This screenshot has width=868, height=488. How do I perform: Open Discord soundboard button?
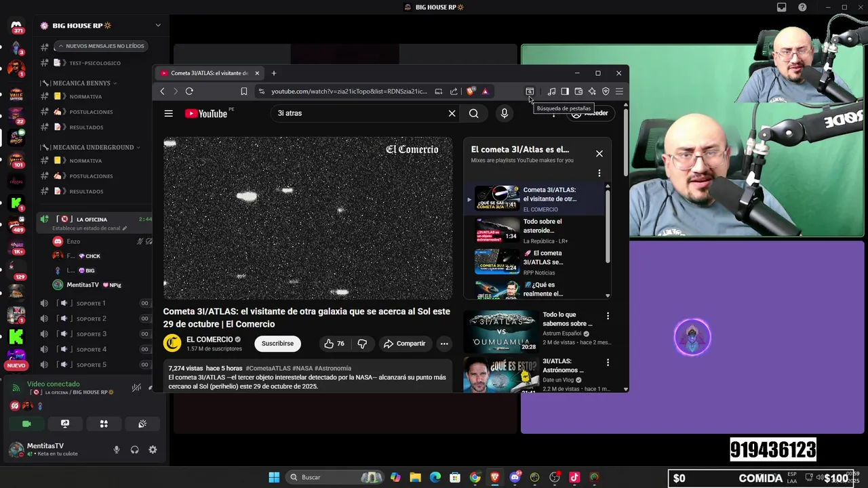pyautogui.click(x=142, y=424)
